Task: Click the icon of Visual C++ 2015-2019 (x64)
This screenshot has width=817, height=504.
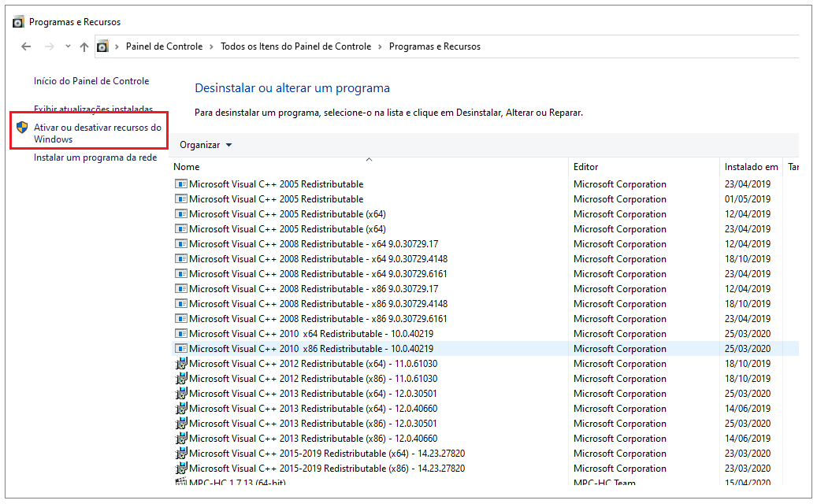Action: [180, 454]
